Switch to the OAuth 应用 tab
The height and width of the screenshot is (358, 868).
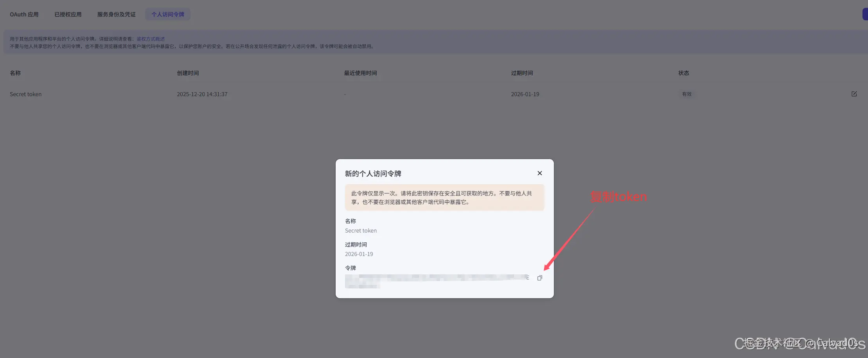24,14
